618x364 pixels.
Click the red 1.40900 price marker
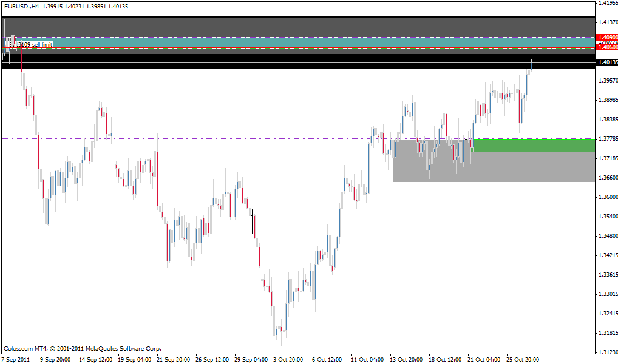point(607,38)
